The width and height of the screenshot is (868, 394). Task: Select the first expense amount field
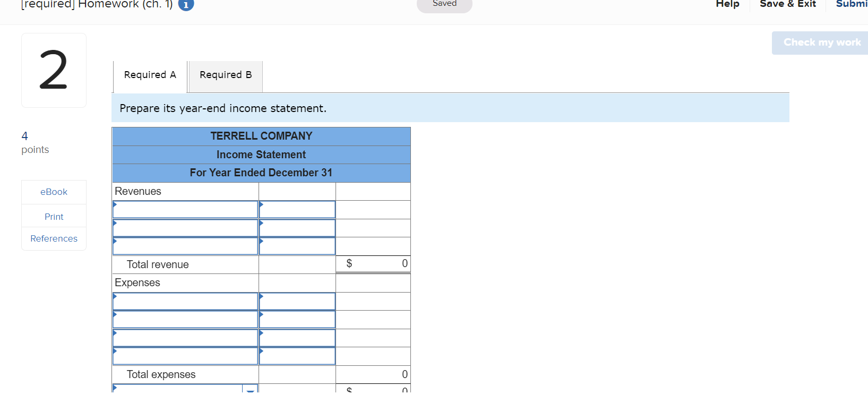coord(297,302)
